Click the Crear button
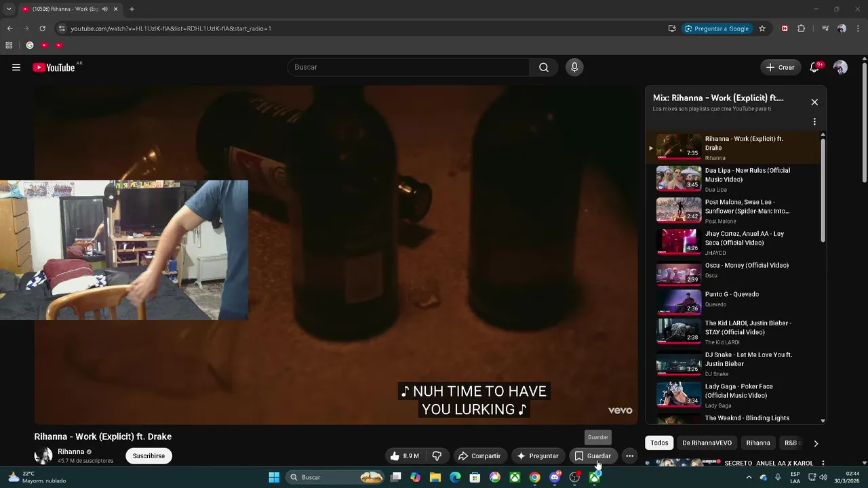868x488 pixels. click(x=780, y=67)
